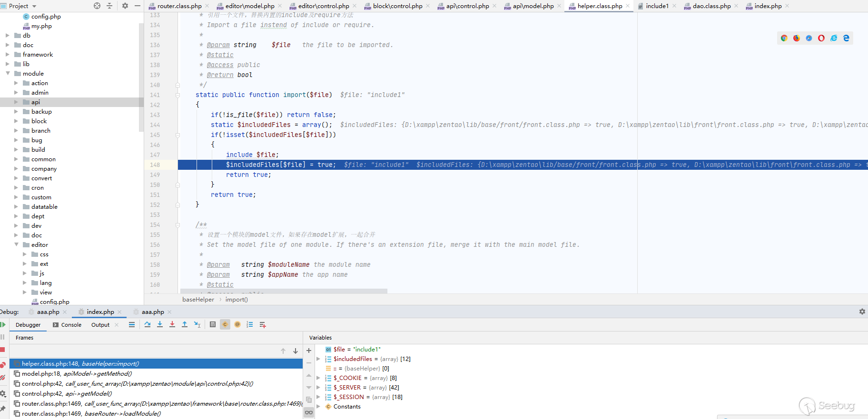Switch to the router.class.php editor tab
The height and width of the screenshot is (419, 868).
179,6
